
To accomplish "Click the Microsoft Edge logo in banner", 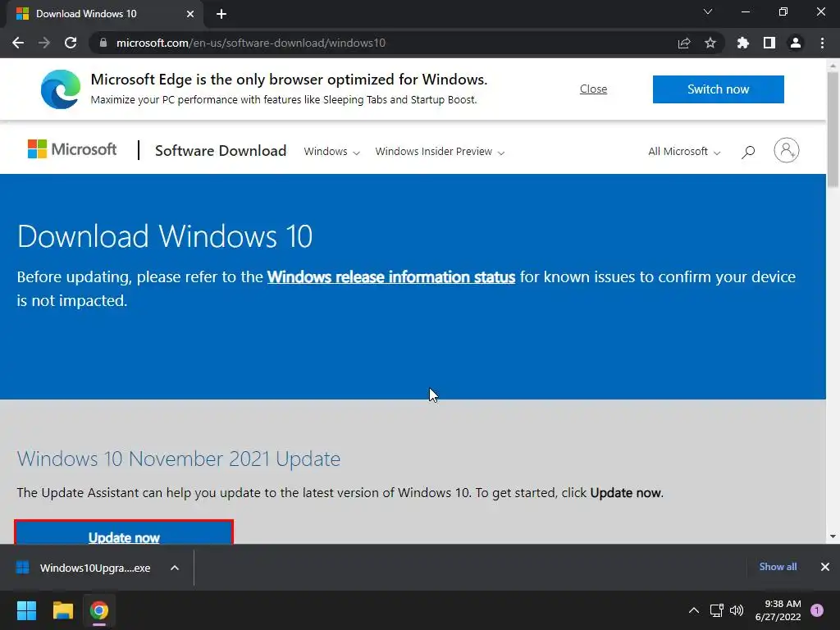I will [61, 89].
